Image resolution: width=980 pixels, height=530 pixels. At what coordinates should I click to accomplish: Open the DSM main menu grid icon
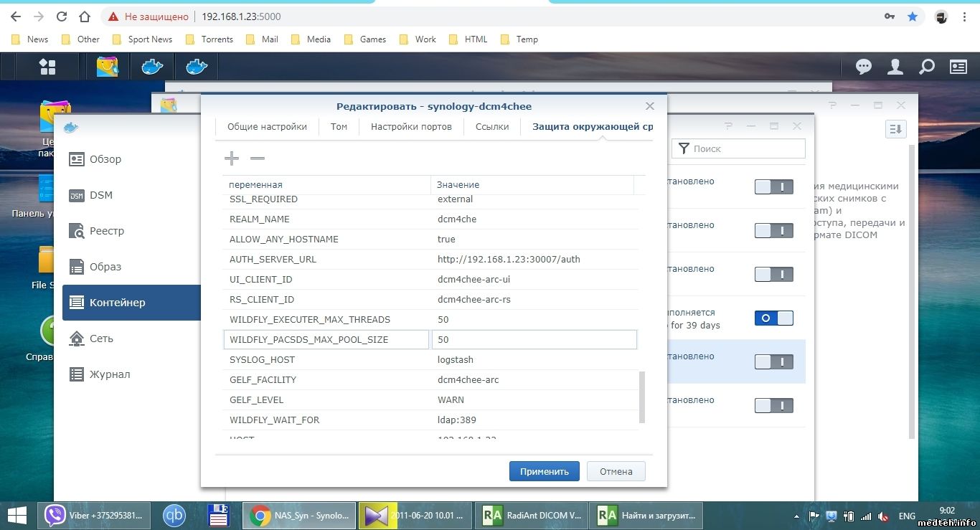(47, 67)
